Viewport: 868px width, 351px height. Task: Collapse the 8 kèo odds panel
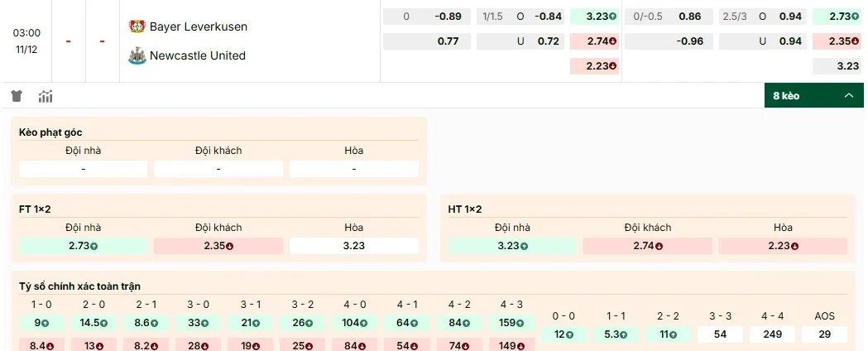(813, 95)
